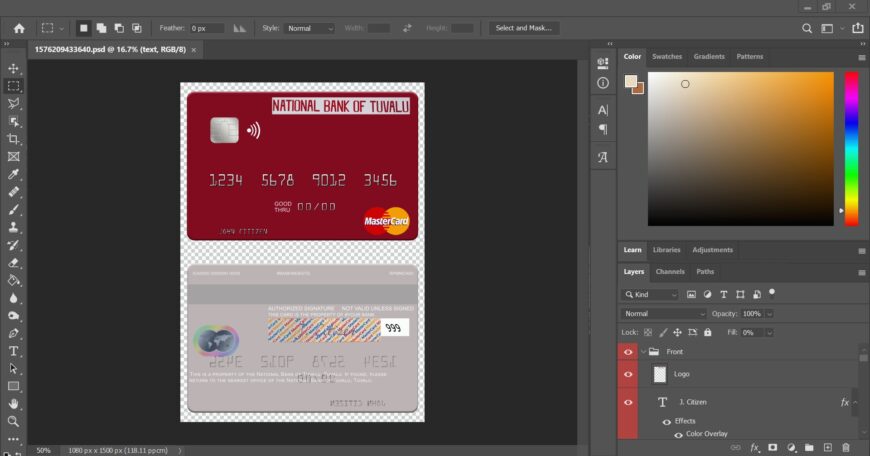The width and height of the screenshot is (870, 456).
Task: Select the History Brush tool
Action: (13, 245)
